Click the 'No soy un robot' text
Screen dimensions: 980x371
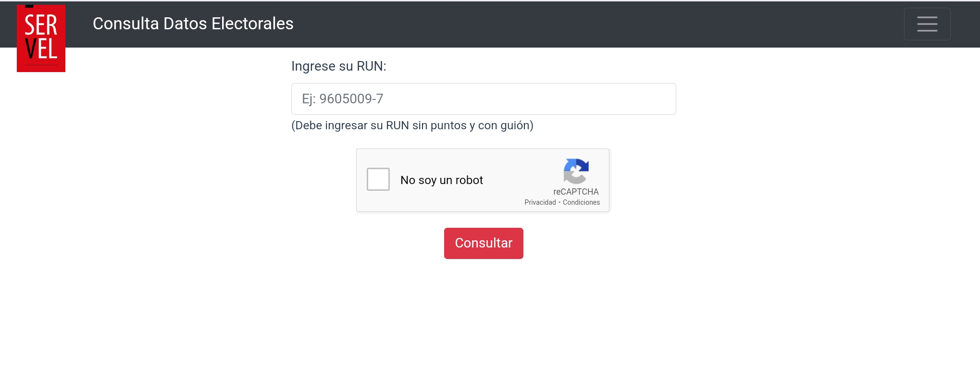pos(442,180)
